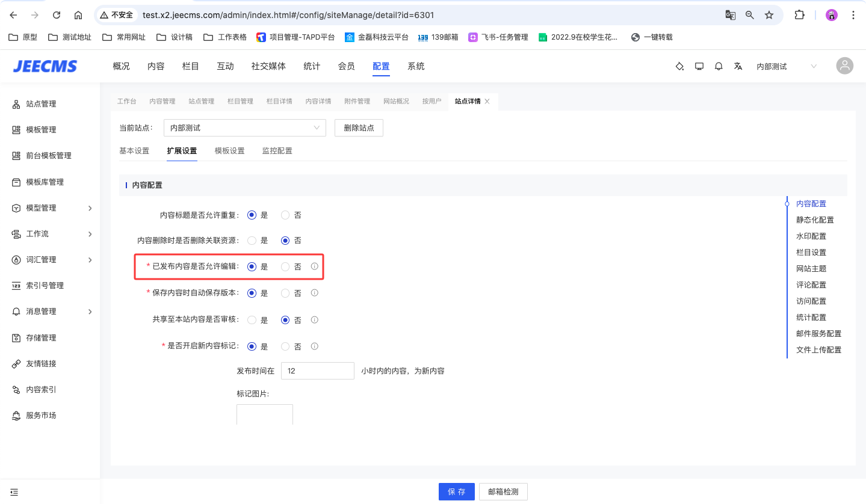Viewport: 866px width, 504px height.
Task: Open the 当前站点 dropdown
Action: click(x=244, y=128)
